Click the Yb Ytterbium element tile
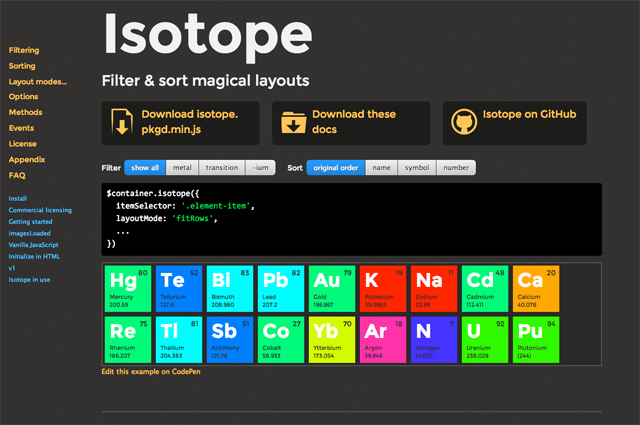This screenshot has width=640, height=425. click(332, 340)
